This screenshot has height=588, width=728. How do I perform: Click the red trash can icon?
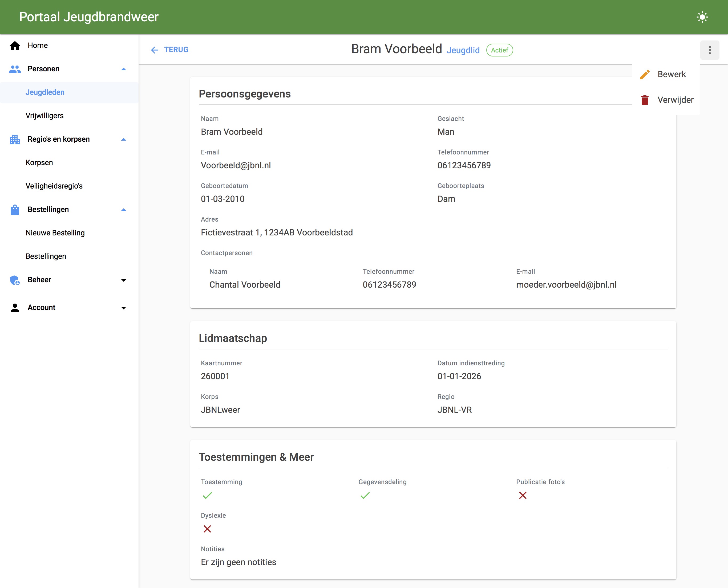point(645,100)
